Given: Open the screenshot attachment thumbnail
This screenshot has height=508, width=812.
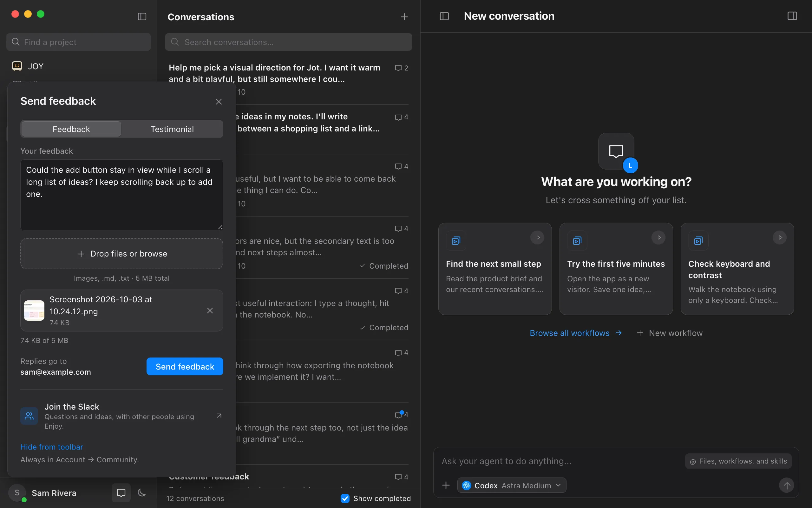Looking at the screenshot, I should (x=34, y=311).
